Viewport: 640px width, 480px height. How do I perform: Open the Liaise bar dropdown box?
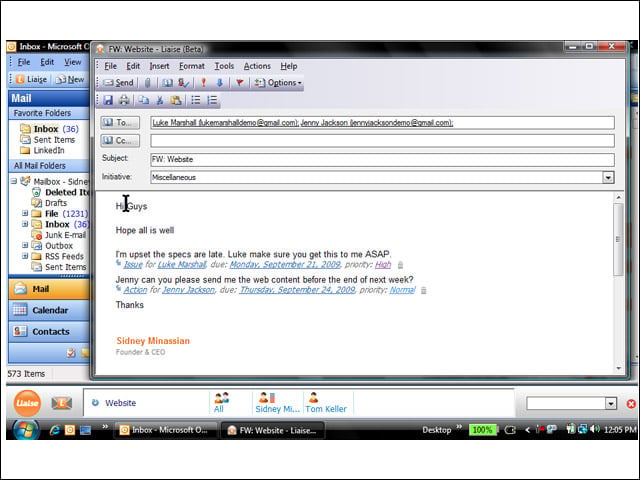click(611, 404)
